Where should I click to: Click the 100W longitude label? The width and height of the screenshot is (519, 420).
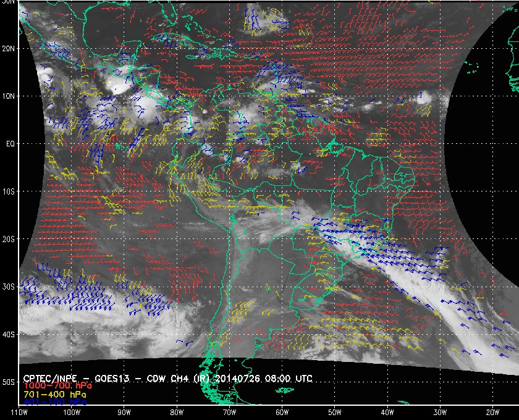tap(72, 413)
